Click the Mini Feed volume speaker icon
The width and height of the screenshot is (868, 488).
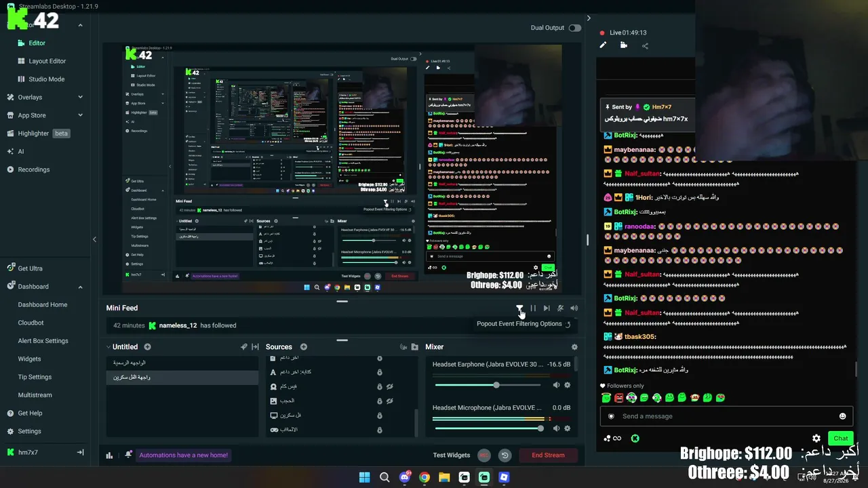click(574, 308)
